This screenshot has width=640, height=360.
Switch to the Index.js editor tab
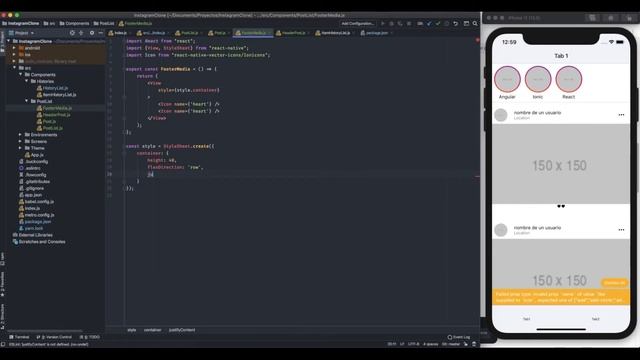[118, 33]
